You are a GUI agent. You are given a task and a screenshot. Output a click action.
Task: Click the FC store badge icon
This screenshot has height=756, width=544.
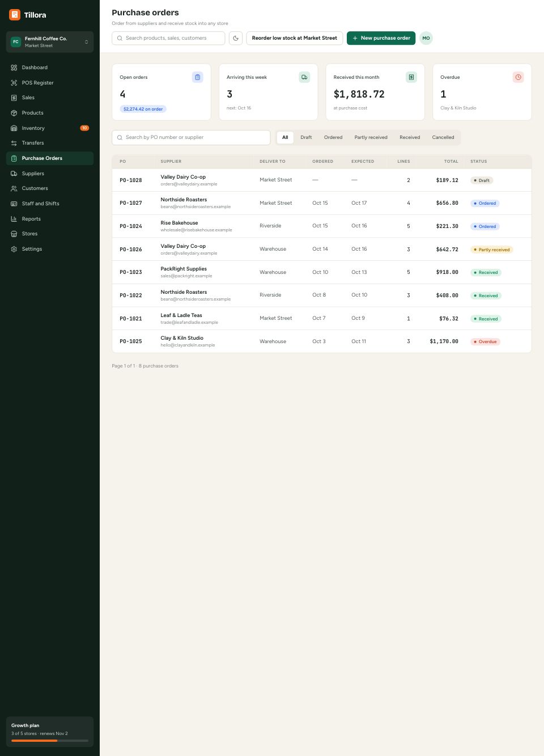16,42
